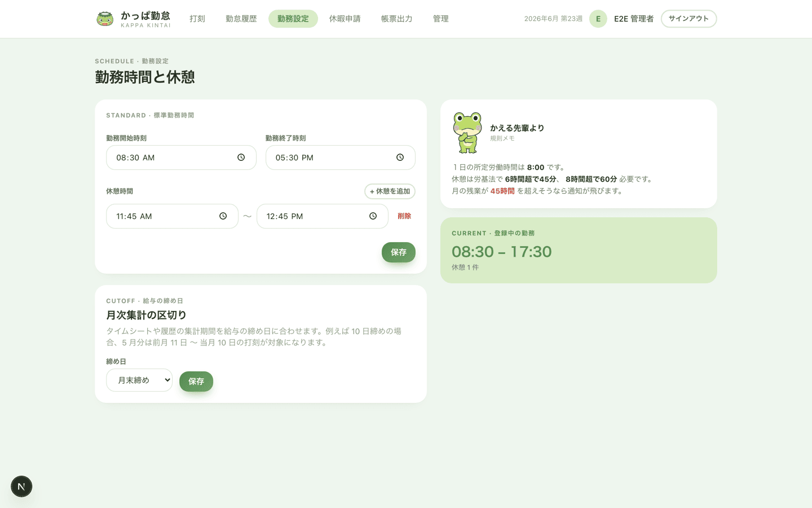Select the 勤務設定 tab
Image resolution: width=812 pixels, height=508 pixels.
(293, 19)
